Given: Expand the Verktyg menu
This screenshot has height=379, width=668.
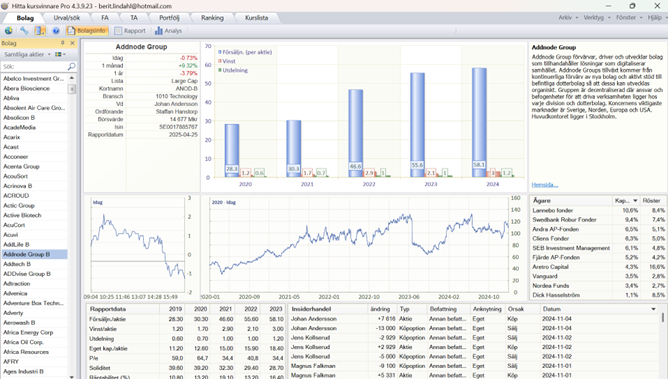Looking at the screenshot, I should 596,17.
